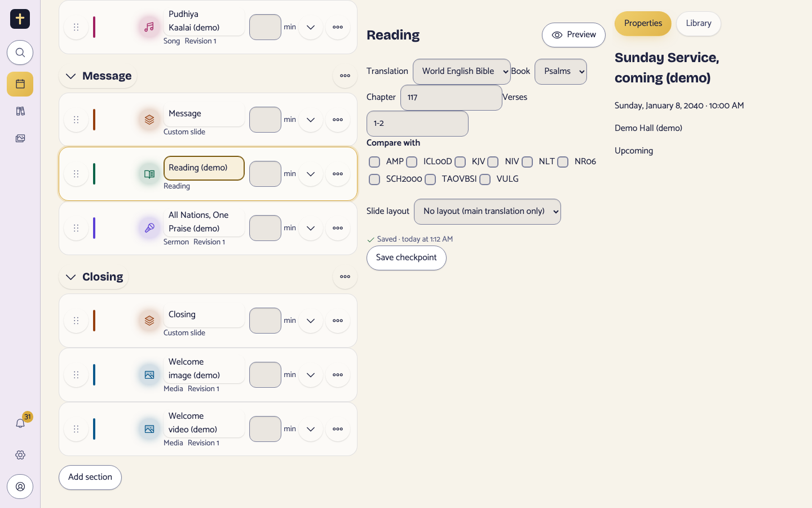Check the AMP comparison translation

tap(374, 162)
